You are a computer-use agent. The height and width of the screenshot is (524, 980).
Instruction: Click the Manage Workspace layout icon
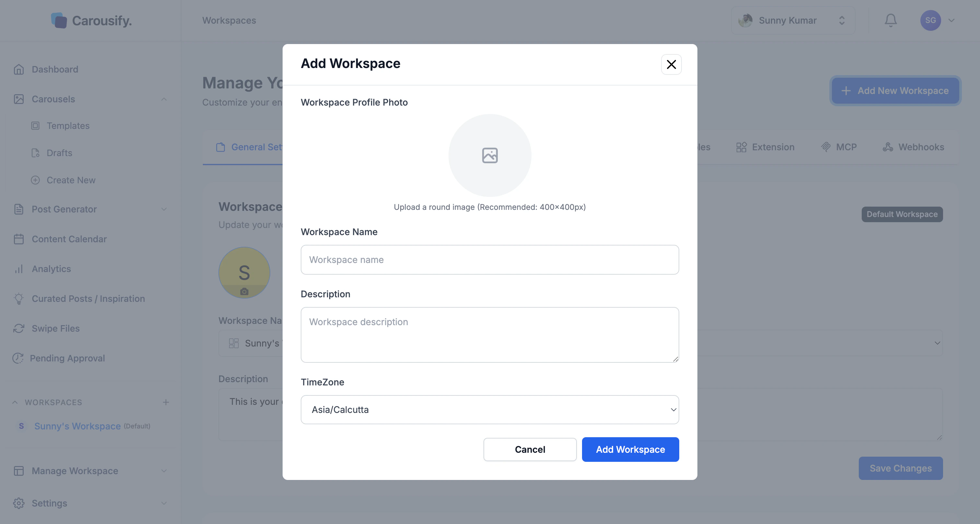[x=19, y=471]
